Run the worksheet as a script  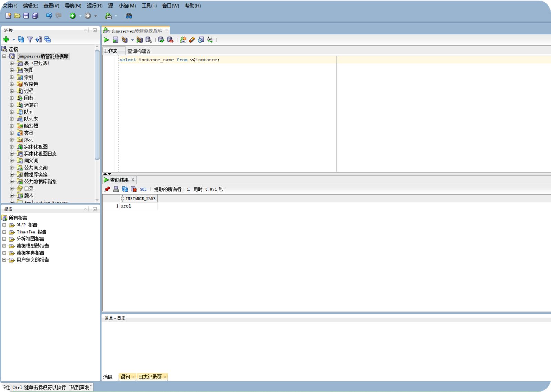tap(116, 40)
